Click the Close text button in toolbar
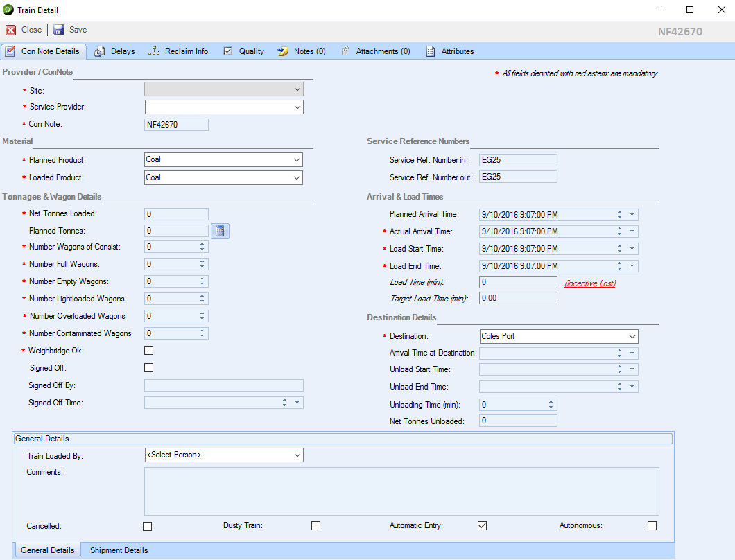The width and height of the screenshot is (735, 560). 31,30
